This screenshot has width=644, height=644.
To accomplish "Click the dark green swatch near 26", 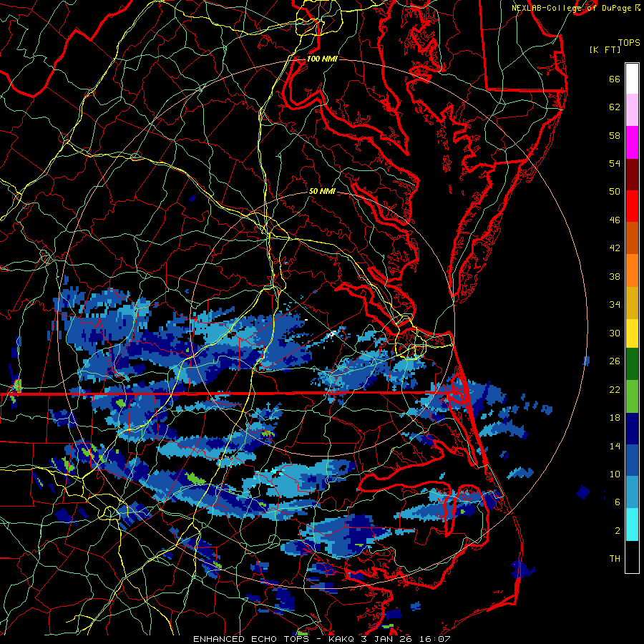I will click(632, 364).
